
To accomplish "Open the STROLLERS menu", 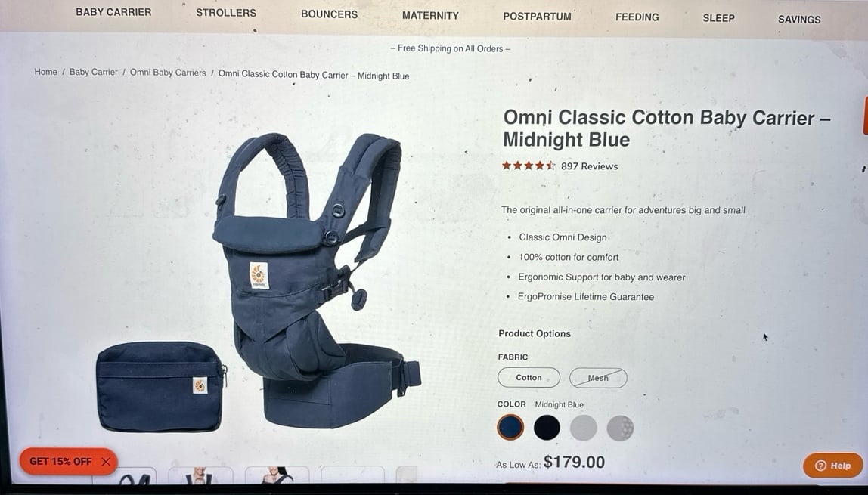I will point(226,13).
